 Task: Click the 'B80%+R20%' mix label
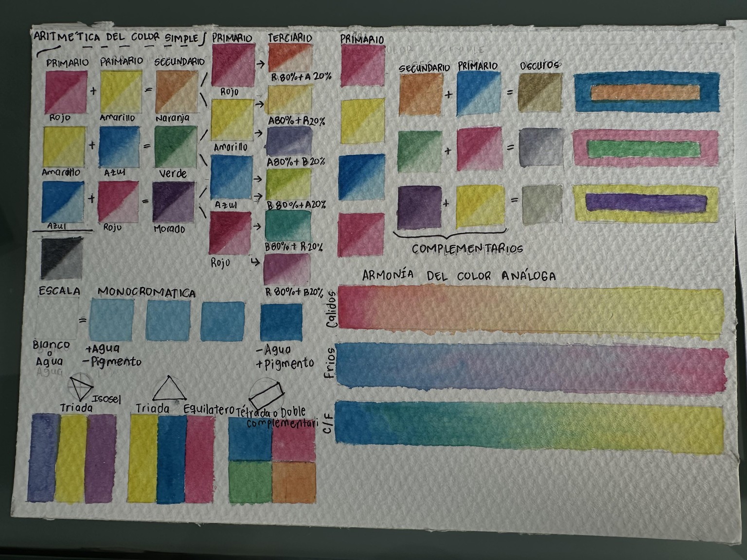point(294,247)
